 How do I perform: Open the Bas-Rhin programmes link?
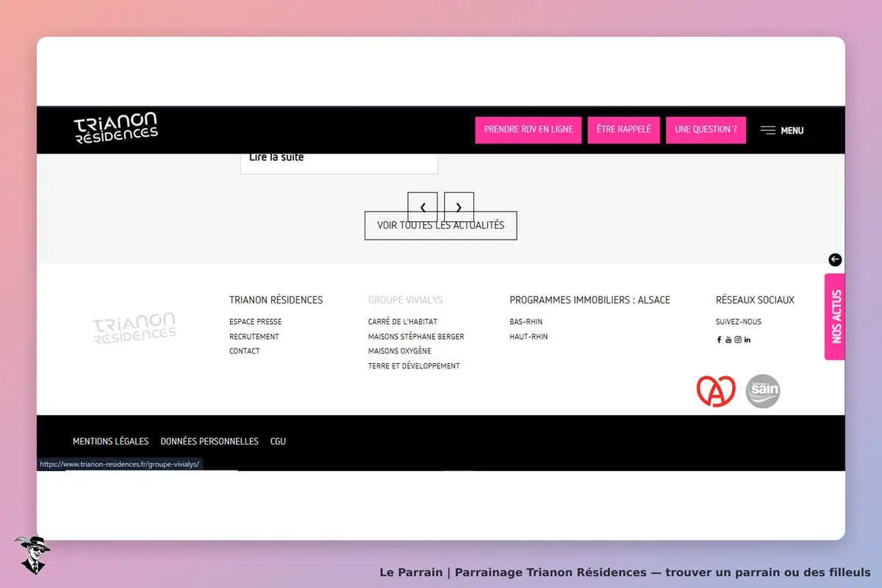coord(526,322)
